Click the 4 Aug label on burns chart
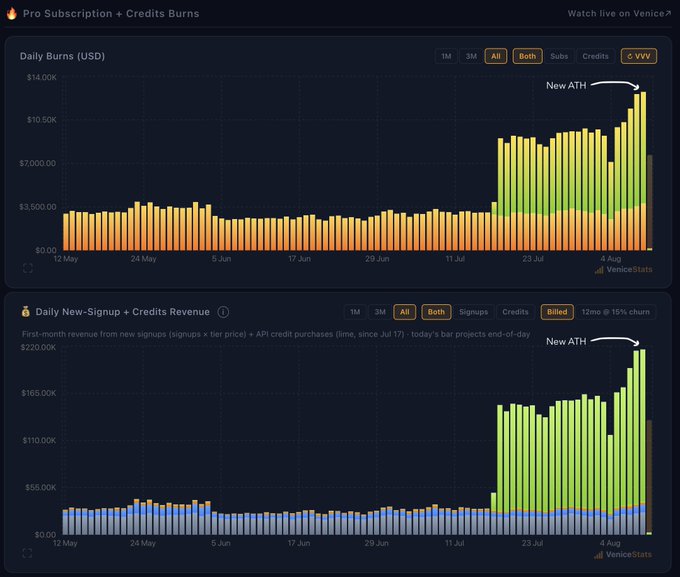 pos(611,259)
